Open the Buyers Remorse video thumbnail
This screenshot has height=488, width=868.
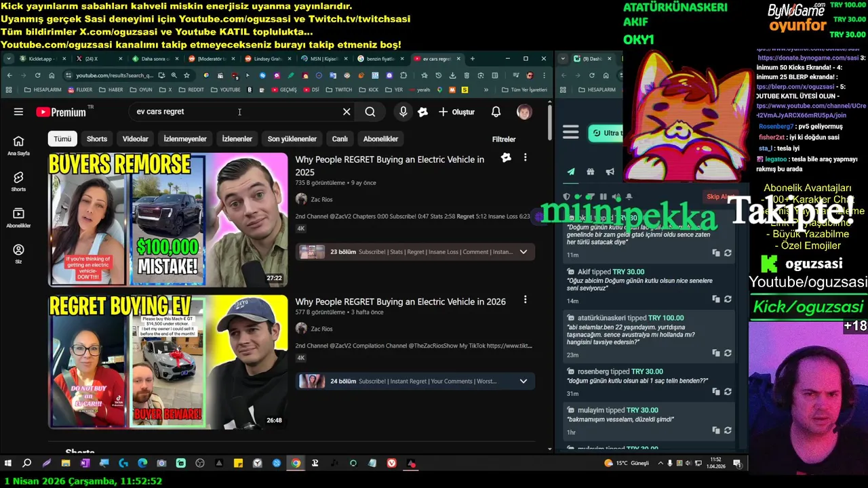(168, 219)
